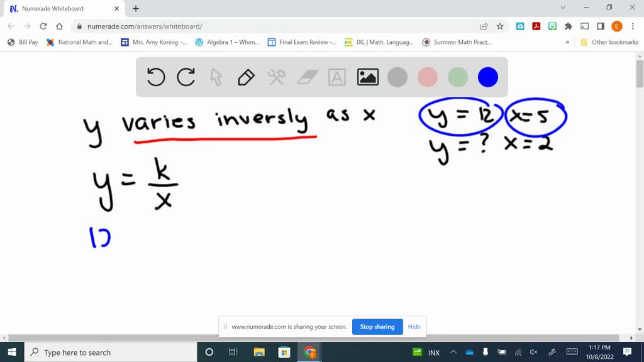Choose the blue color swatch
Image resolution: width=644 pixels, height=362 pixels.
pos(487,77)
